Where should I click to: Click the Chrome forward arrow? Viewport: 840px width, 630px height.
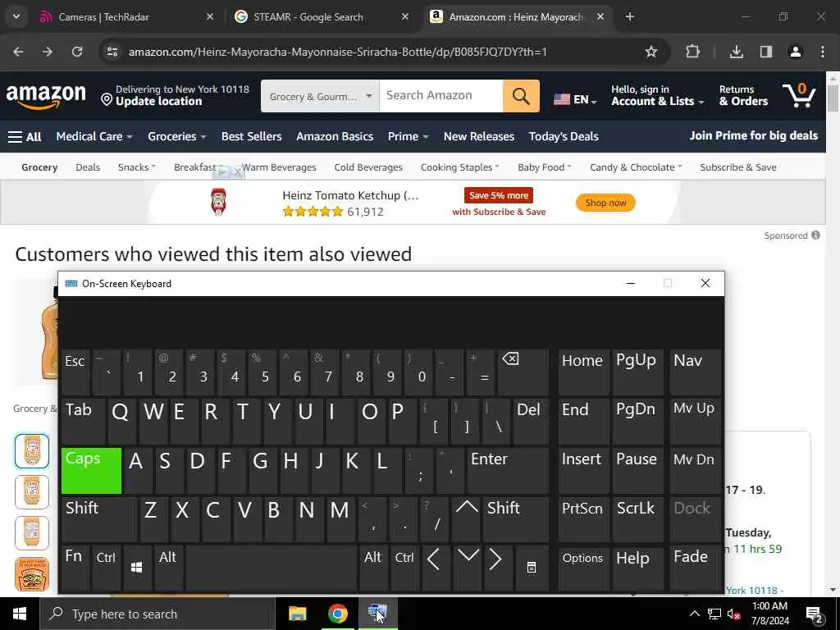coord(47,52)
